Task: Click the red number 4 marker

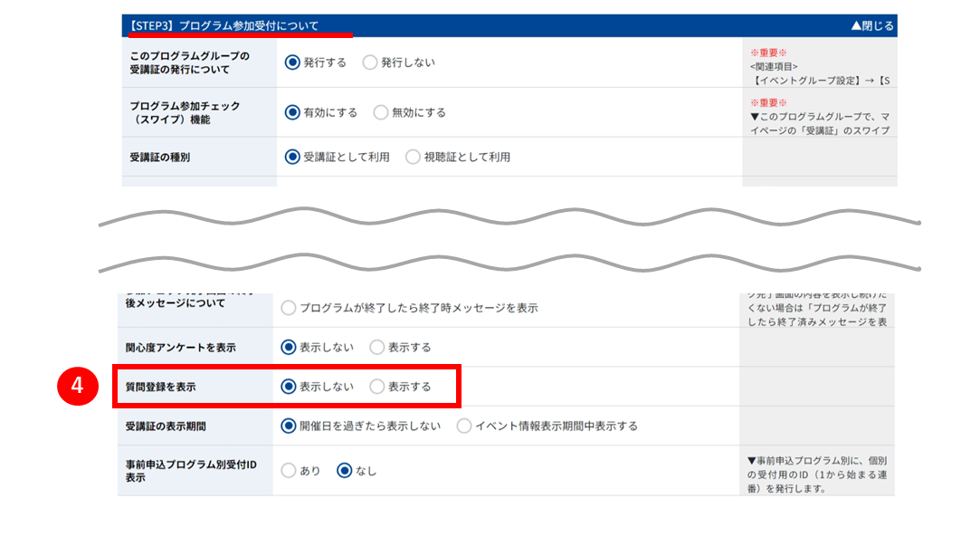Action: 78,386
